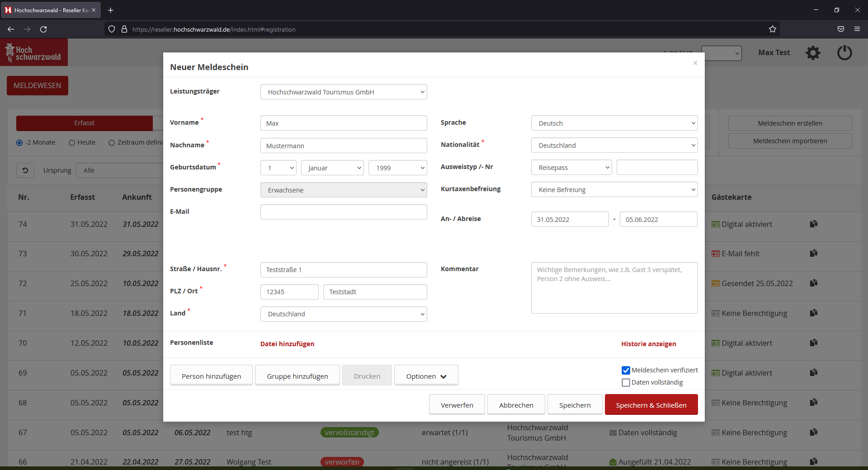Viewport: 868px width, 470px height.
Task: Click into the E-Mail input field
Action: [x=344, y=212]
